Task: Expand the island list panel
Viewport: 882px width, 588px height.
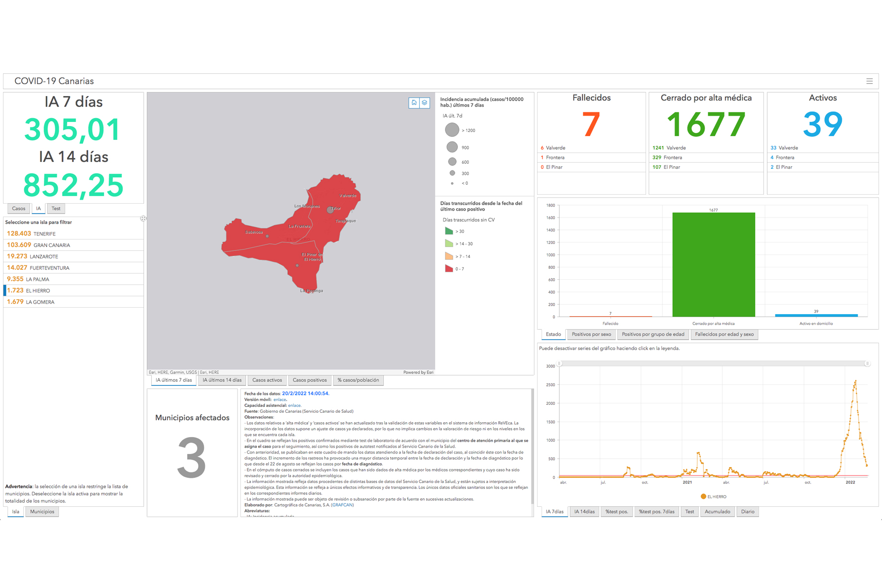Action: point(143,219)
